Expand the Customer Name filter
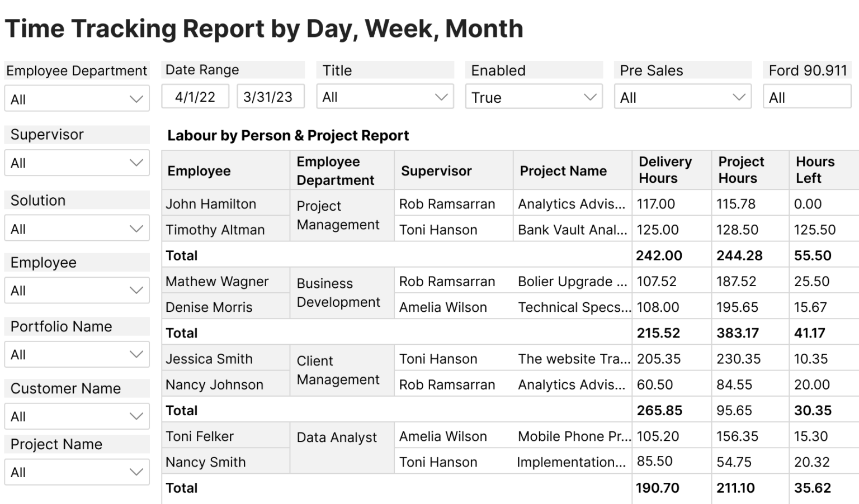This screenshot has width=859, height=504. click(77, 416)
